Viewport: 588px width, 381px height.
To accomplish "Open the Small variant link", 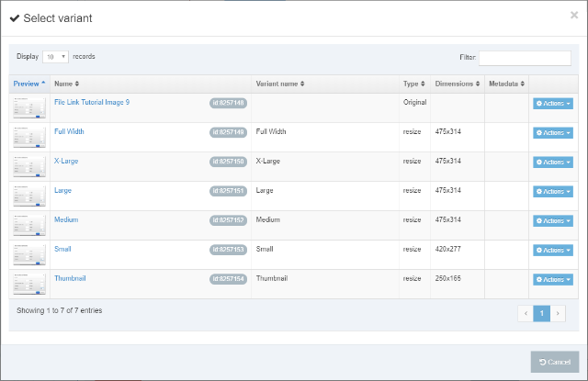I will [x=62, y=249].
